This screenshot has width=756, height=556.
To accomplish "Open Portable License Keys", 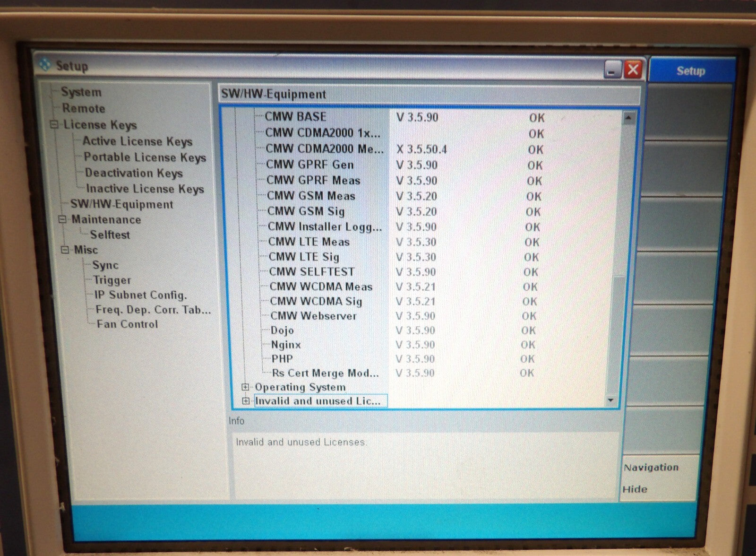I will (145, 157).
